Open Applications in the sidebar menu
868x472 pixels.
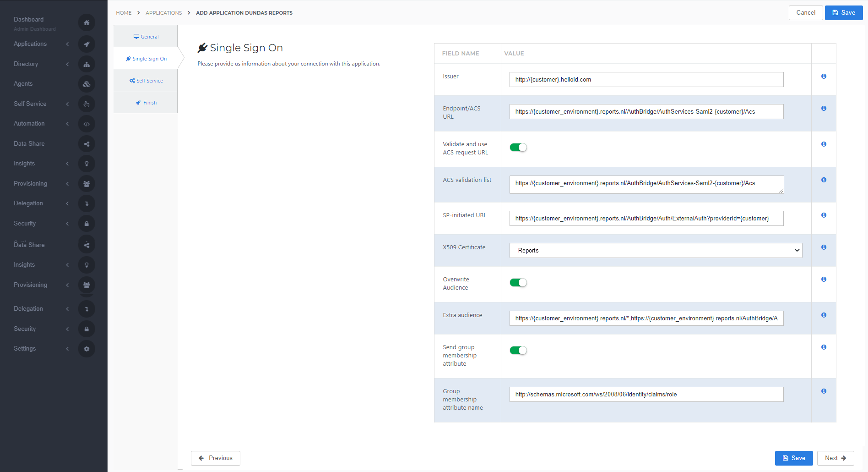(x=30, y=44)
